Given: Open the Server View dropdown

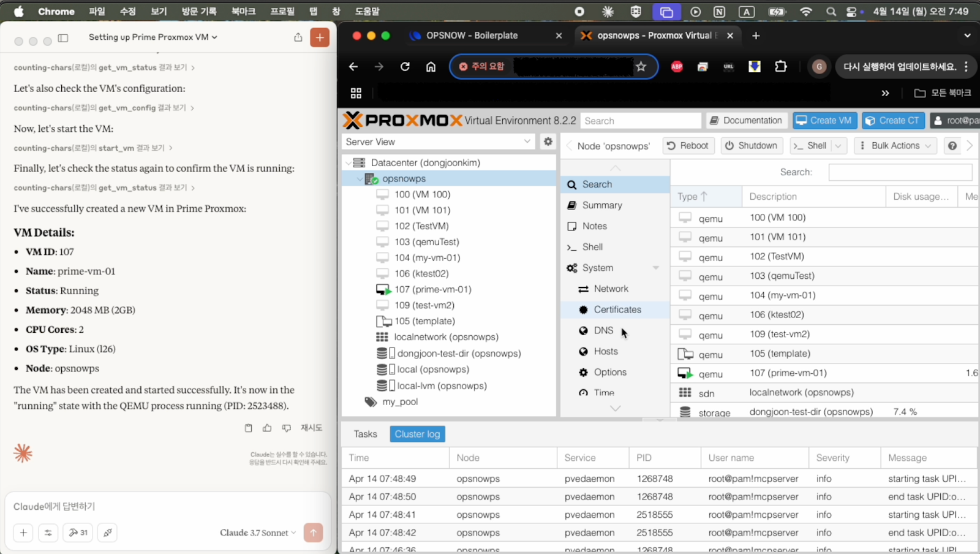Looking at the screenshot, I should point(437,142).
